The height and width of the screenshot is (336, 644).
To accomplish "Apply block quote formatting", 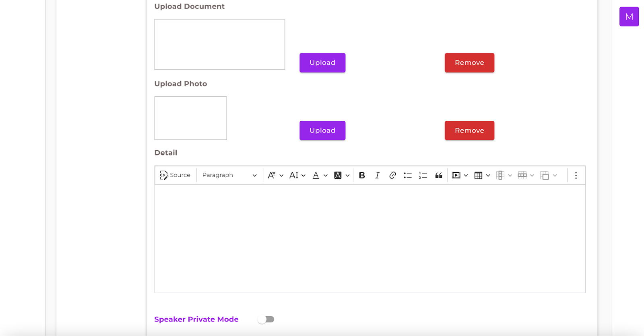I will (439, 175).
